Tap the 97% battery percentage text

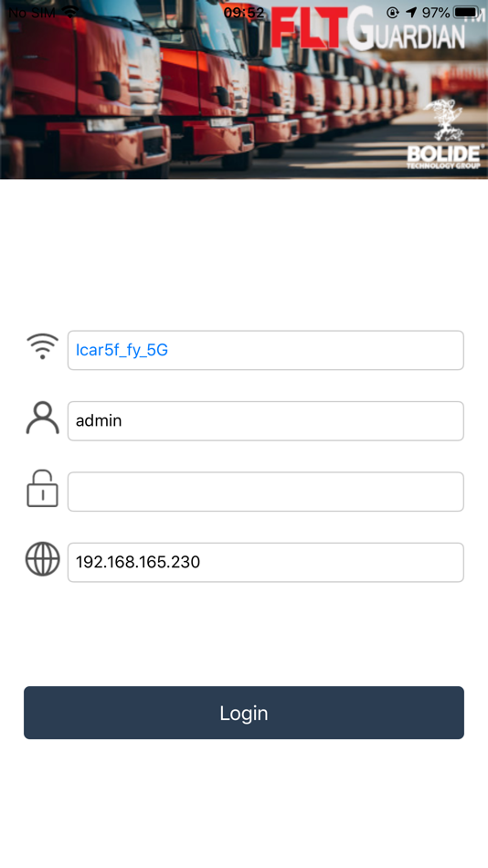coord(435,12)
